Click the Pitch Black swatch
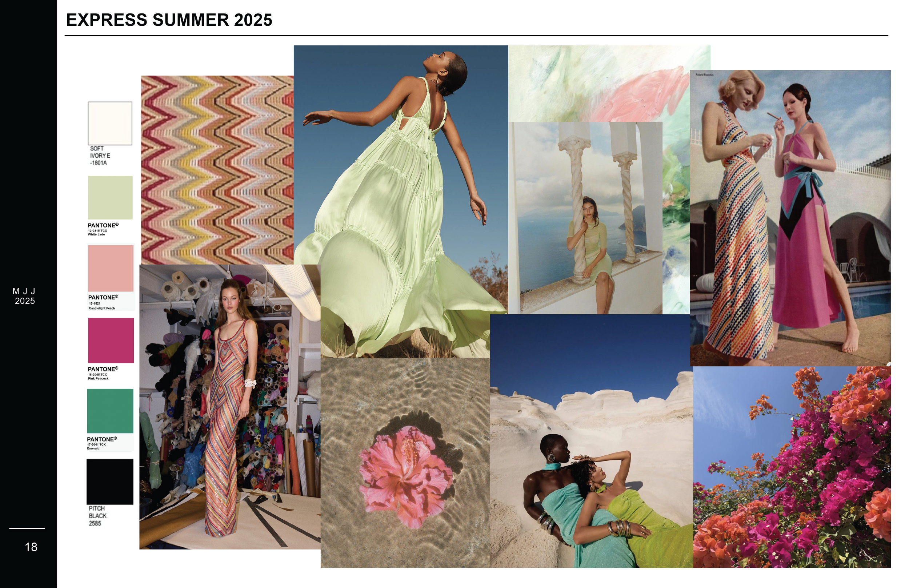Screen dimensions: 909x588 [x=110, y=482]
